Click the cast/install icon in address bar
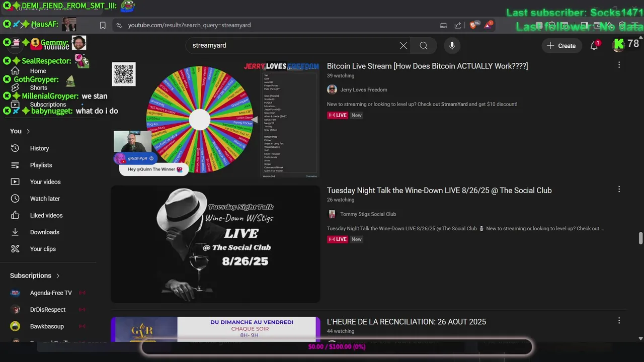Screen dimensions: 644x362 [444, 25]
